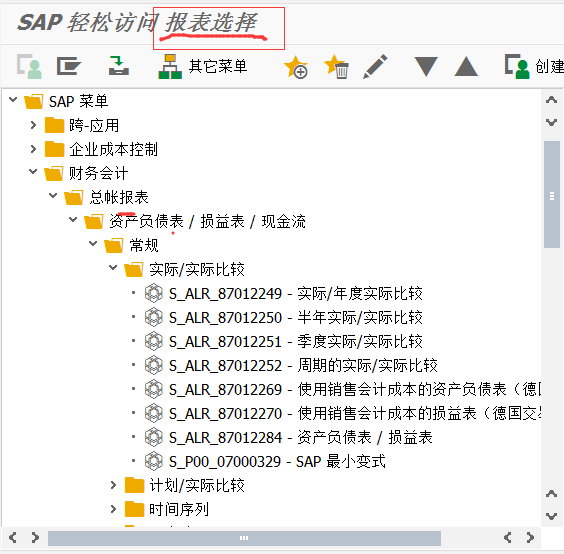Screen dimensions: 564x554
Task: Click leftmost horizontal scroll-left arrow
Action: pyautogui.click(x=13, y=537)
